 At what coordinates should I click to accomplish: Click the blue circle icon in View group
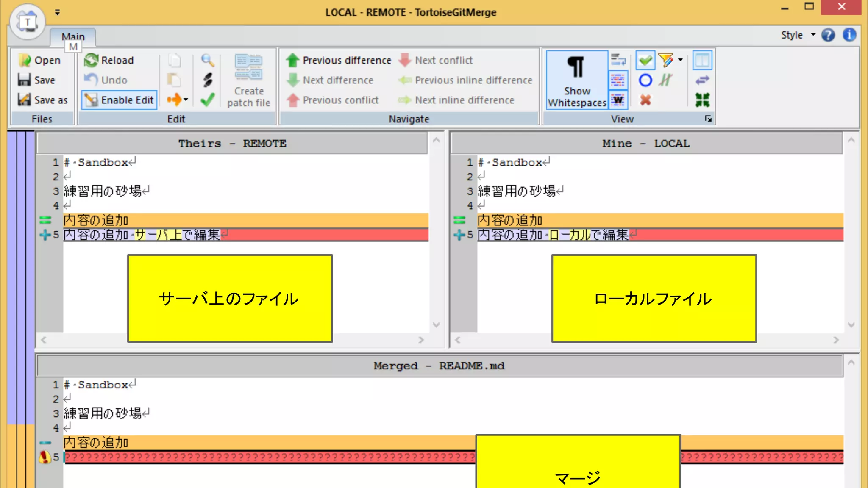click(x=645, y=80)
